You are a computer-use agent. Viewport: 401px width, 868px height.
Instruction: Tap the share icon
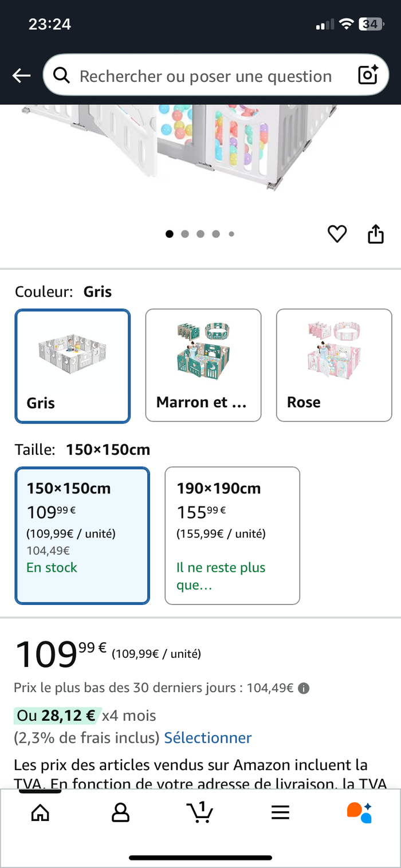coord(375,234)
